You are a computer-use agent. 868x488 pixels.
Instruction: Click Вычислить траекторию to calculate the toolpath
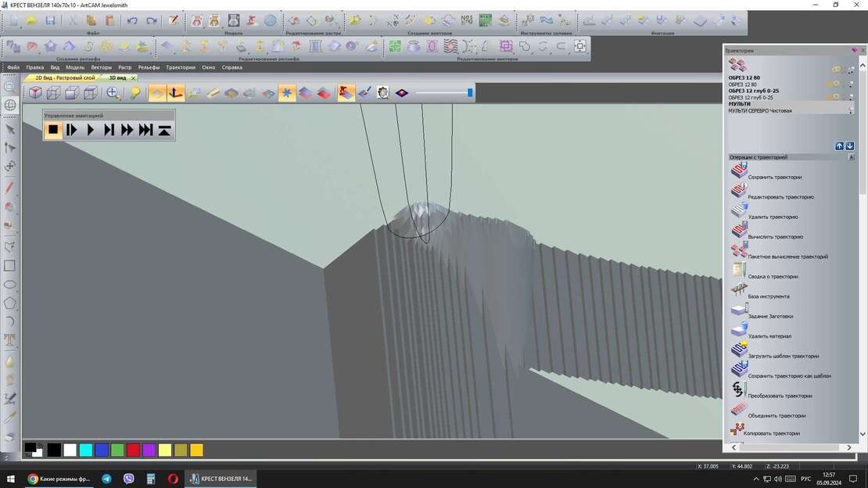pyautogui.click(x=739, y=231)
